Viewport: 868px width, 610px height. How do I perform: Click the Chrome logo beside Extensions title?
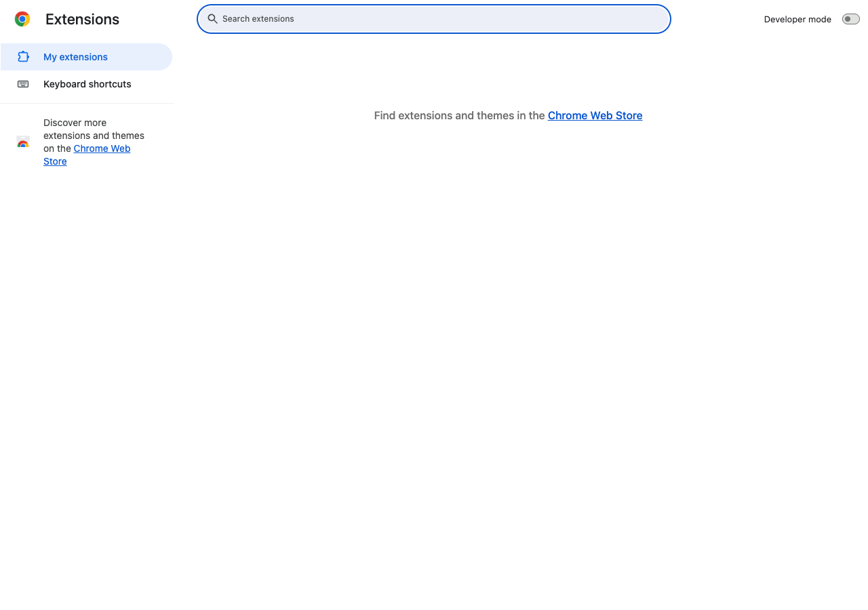(22, 19)
